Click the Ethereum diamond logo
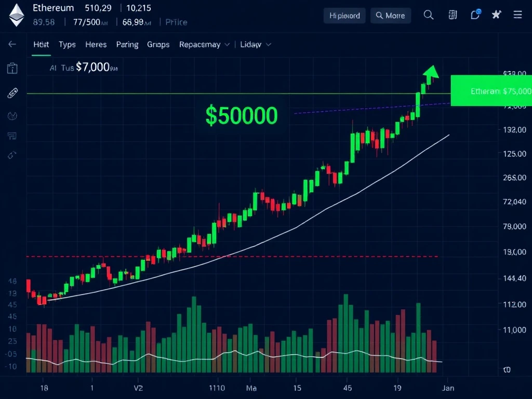 [x=16, y=15]
